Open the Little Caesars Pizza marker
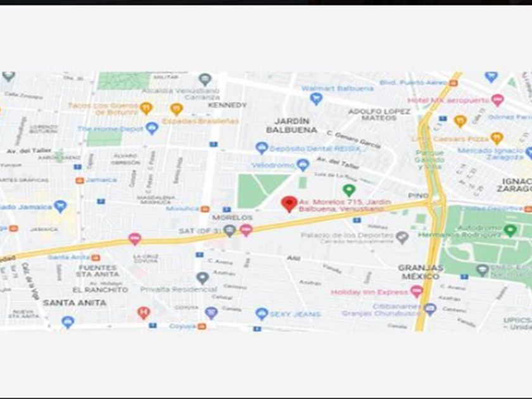This screenshot has height=399, width=532. point(497,138)
